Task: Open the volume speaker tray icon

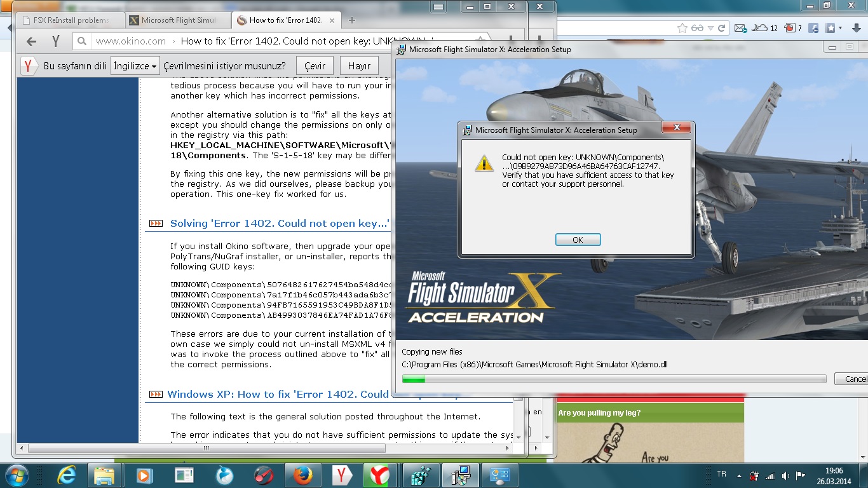Action: click(x=786, y=475)
